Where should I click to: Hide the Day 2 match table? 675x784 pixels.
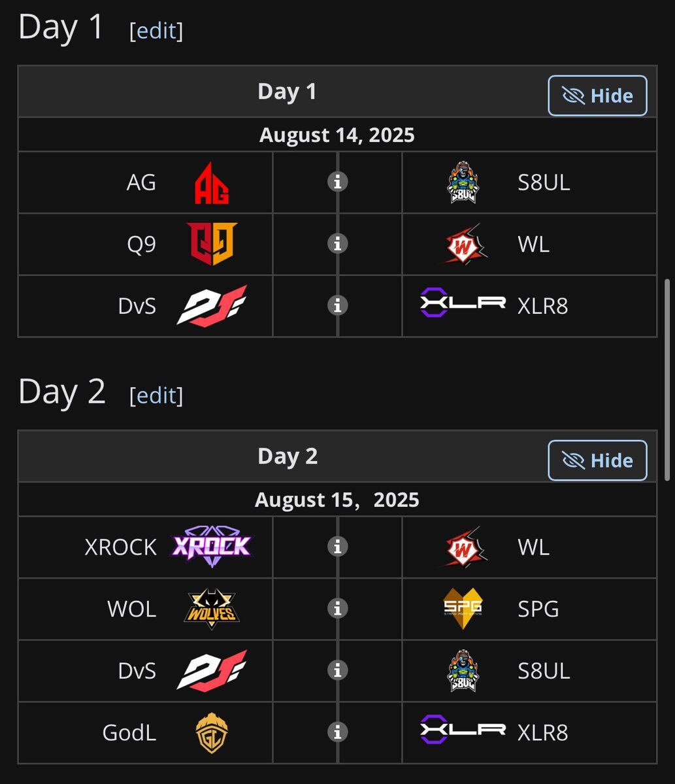pos(597,460)
